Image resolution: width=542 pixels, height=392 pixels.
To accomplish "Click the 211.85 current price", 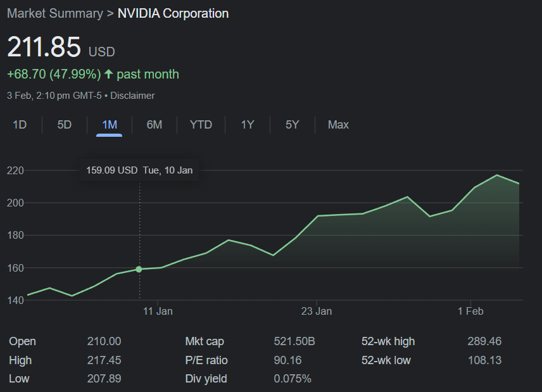I will [x=44, y=47].
